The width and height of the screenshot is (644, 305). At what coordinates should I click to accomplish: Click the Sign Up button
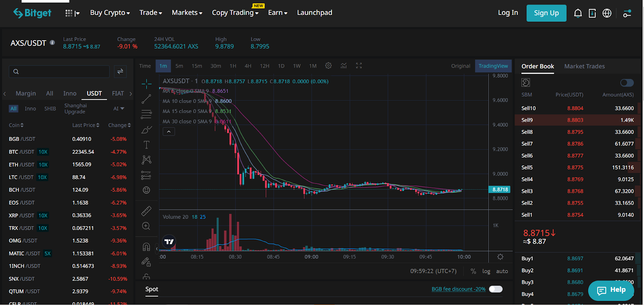(x=546, y=13)
